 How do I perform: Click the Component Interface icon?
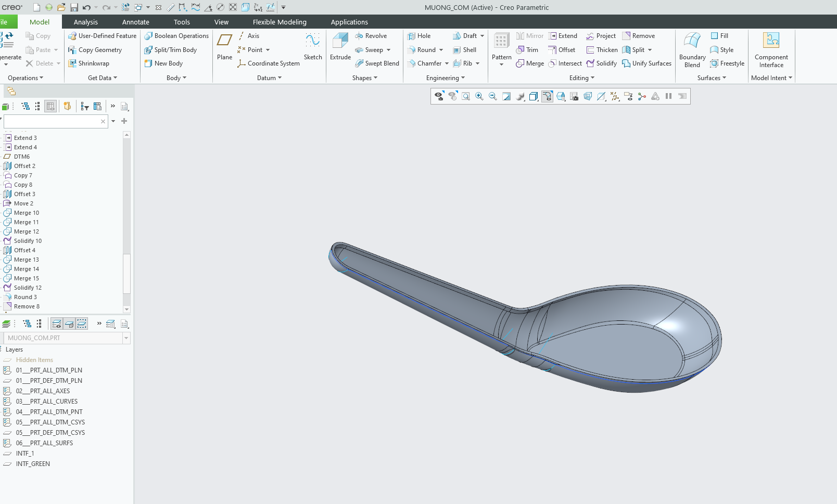coord(771,41)
